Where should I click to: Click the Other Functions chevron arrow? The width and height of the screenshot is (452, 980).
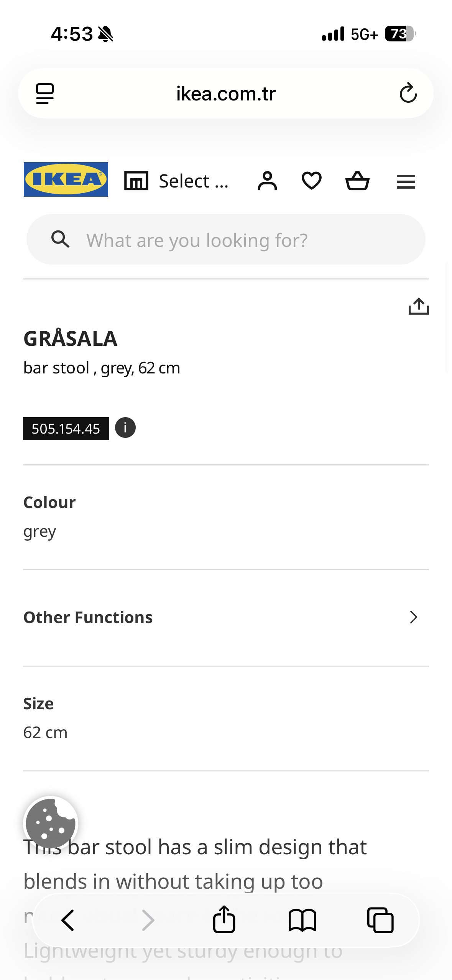[413, 617]
